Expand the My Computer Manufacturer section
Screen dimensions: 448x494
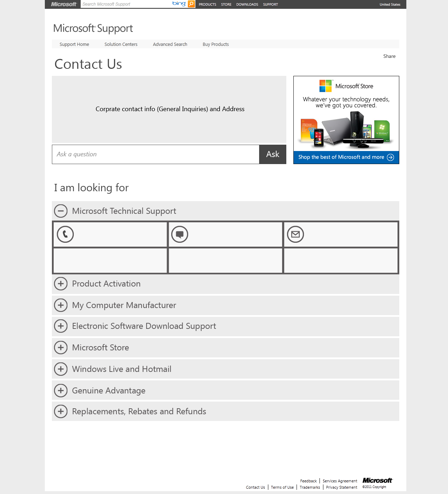[x=61, y=305]
